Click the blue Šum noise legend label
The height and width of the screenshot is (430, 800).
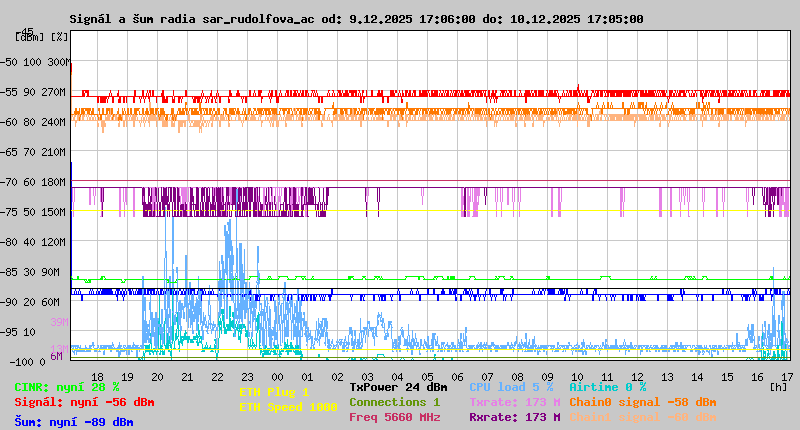pos(74,422)
